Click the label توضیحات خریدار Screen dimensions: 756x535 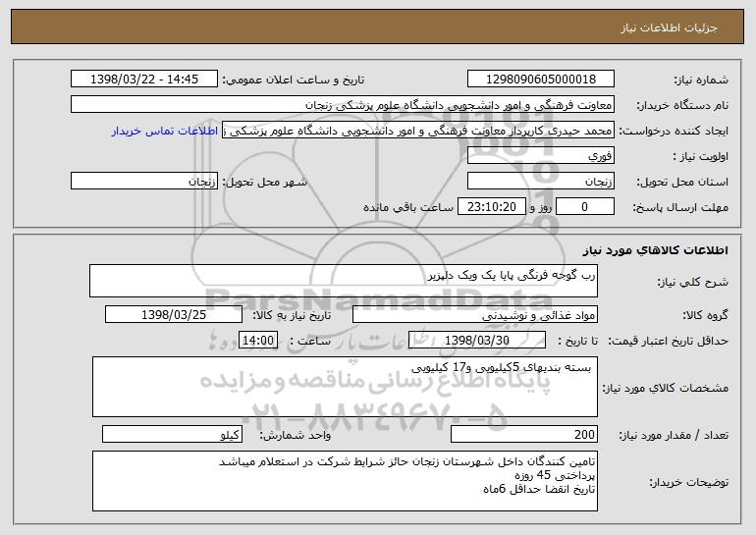688,482
